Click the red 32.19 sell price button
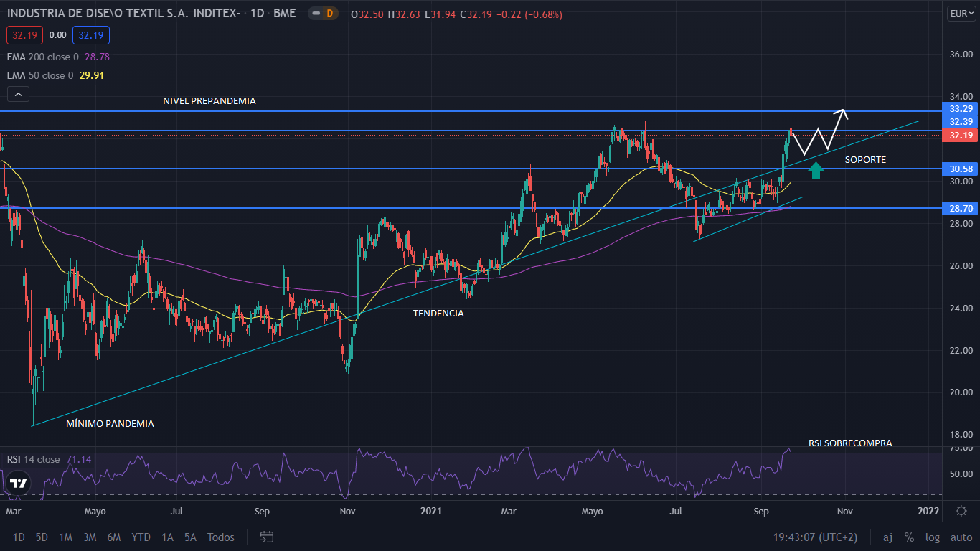The image size is (980, 551). 25,34
